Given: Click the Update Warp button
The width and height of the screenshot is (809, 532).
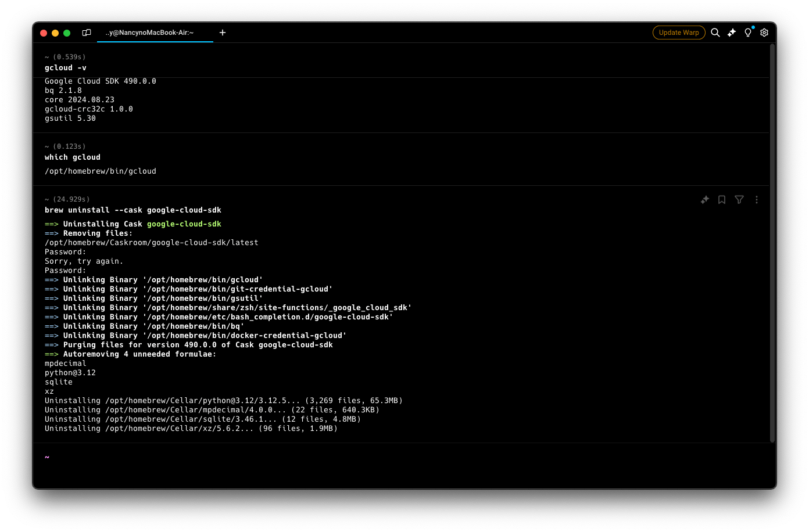Looking at the screenshot, I should pos(679,33).
